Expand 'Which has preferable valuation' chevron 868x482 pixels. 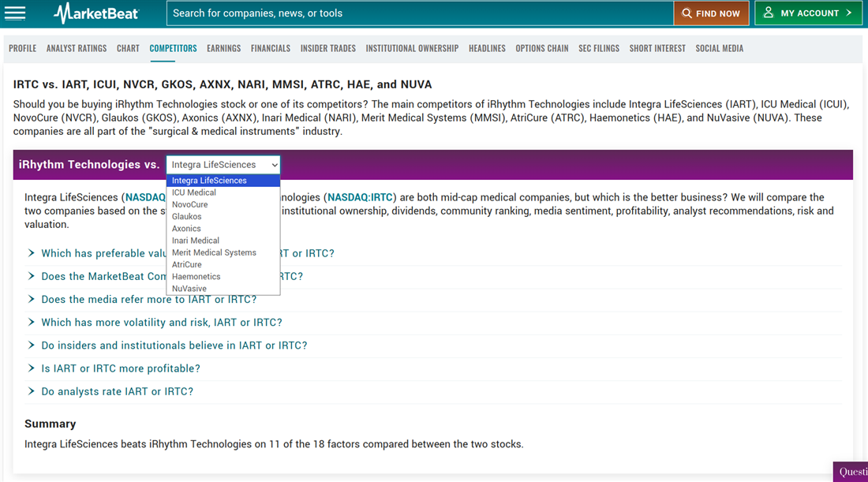pyautogui.click(x=32, y=253)
